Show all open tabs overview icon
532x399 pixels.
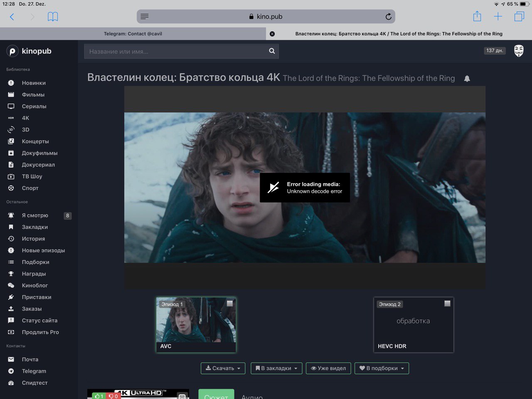[x=519, y=16]
